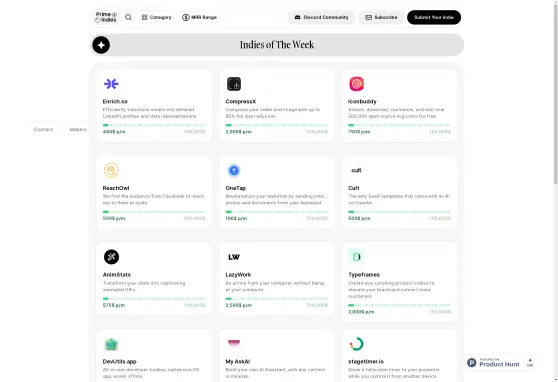Expand the MRR Range filter
This screenshot has width=558, height=382.
[199, 17]
